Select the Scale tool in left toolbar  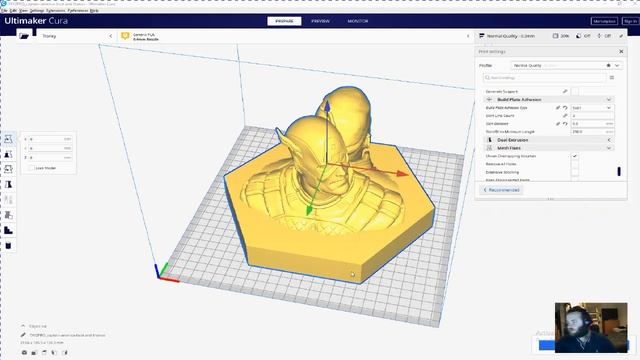[8, 154]
